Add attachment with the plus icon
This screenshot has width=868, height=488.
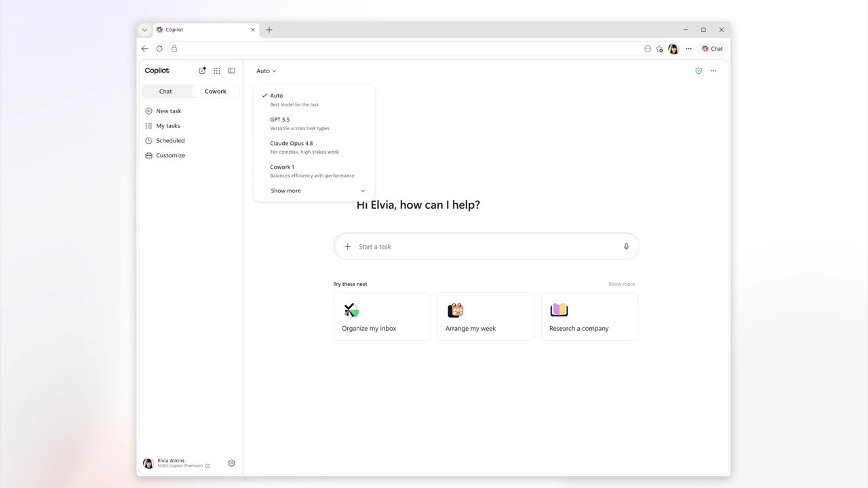348,247
